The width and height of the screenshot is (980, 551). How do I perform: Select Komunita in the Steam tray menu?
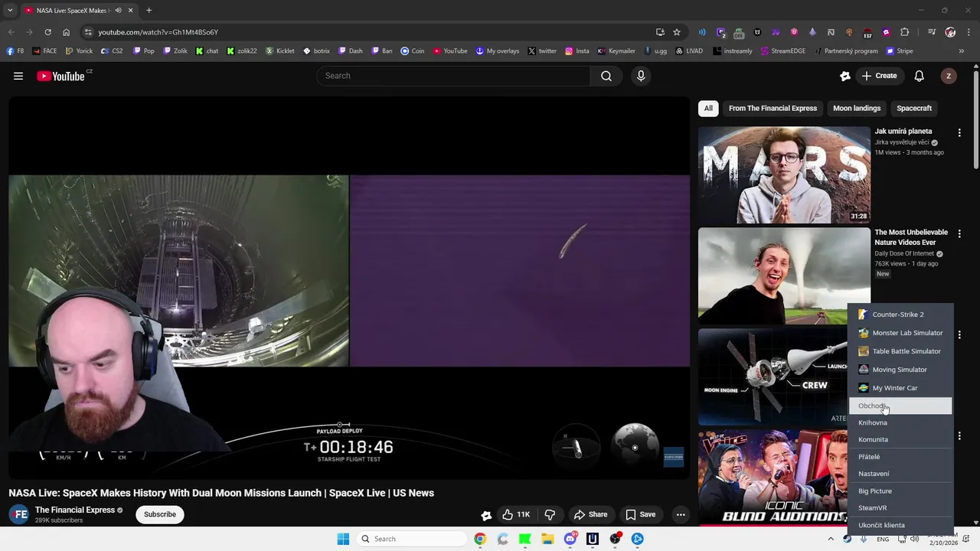click(900, 439)
